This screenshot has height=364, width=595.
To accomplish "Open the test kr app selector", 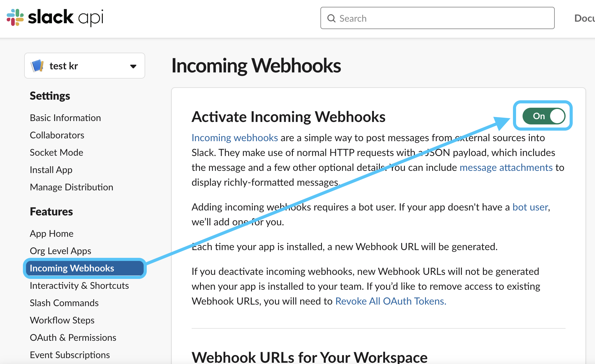I will (85, 66).
